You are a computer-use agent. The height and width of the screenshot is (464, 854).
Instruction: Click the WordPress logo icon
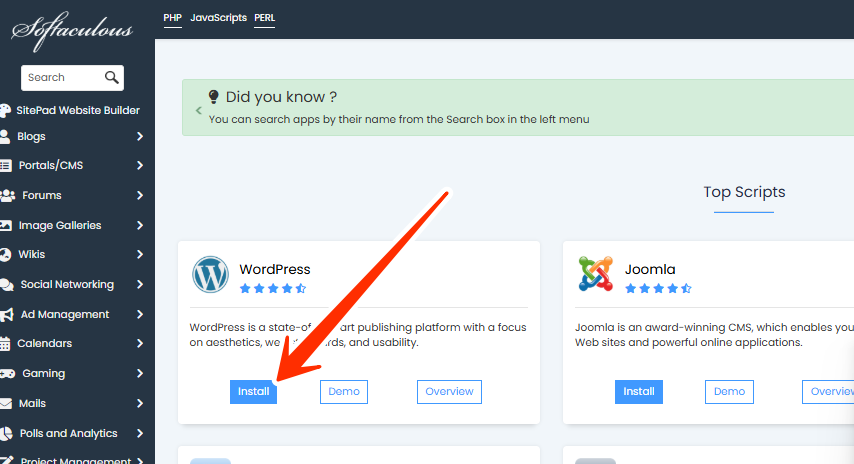[210, 275]
